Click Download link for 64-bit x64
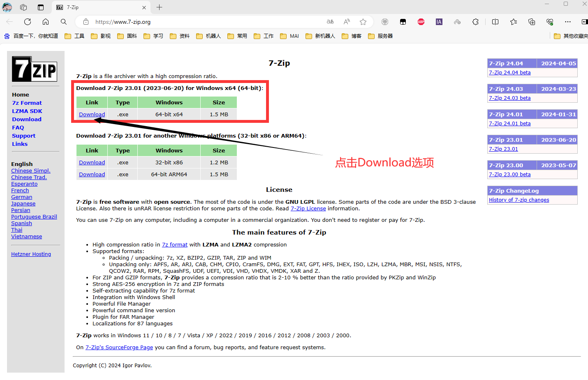Viewport: 588px width, 380px height. point(92,115)
